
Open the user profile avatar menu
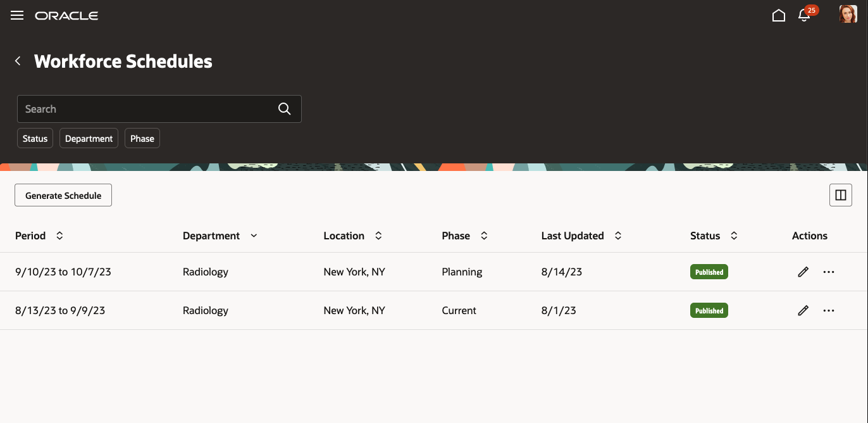point(848,13)
